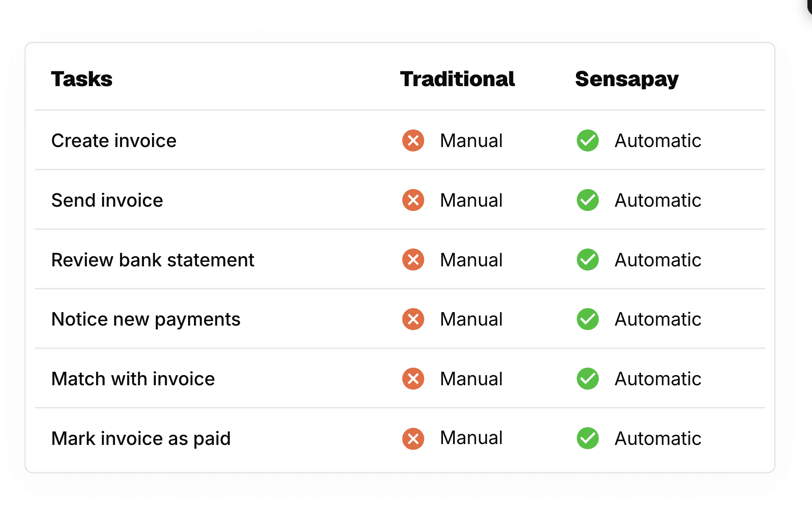Image resolution: width=812 pixels, height=526 pixels.
Task: Click green check for Mark invoice as paid
Action: click(x=588, y=439)
